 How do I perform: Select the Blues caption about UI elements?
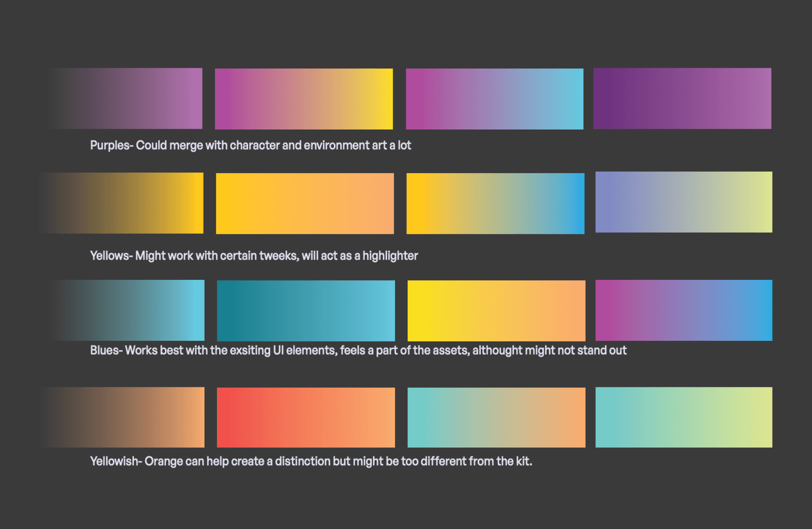(358, 350)
